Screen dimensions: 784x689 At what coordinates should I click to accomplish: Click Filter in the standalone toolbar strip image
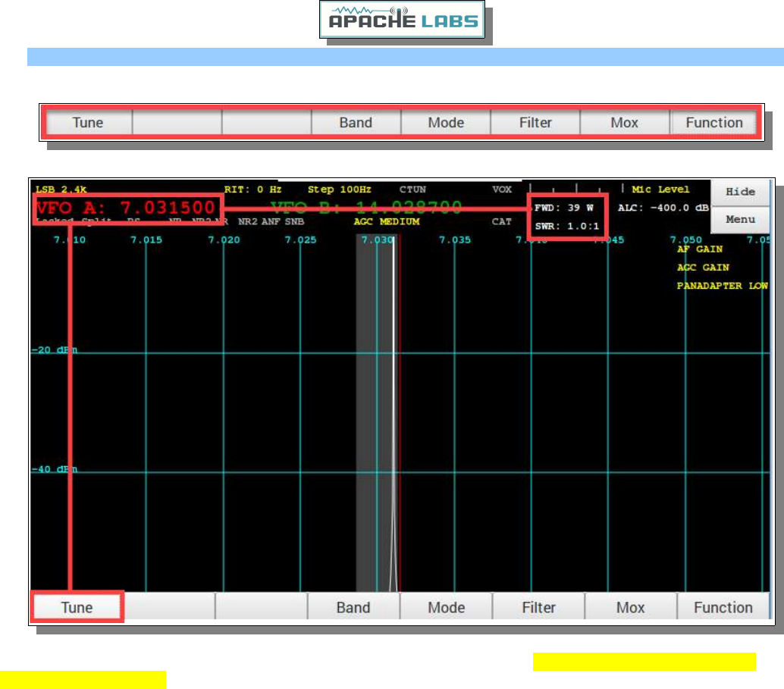click(535, 123)
